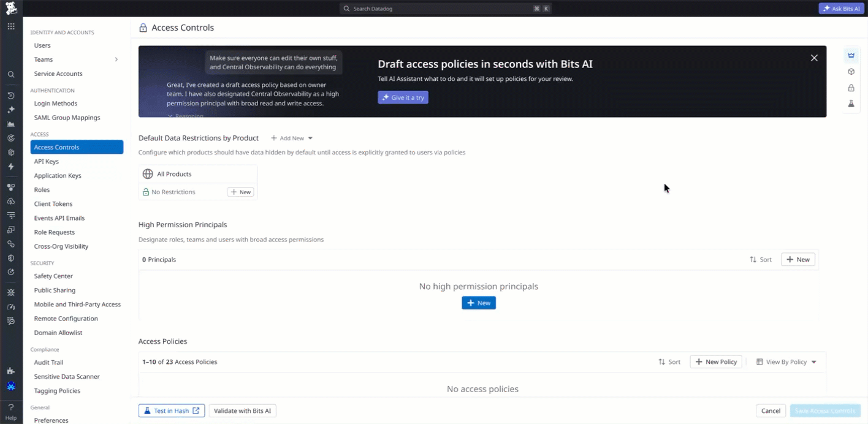Screen dimensions: 868x424
Task: Open Roles settings page
Action: tap(42, 190)
